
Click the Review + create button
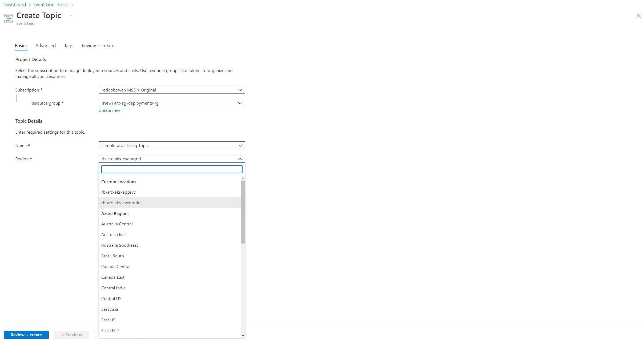coord(26,335)
